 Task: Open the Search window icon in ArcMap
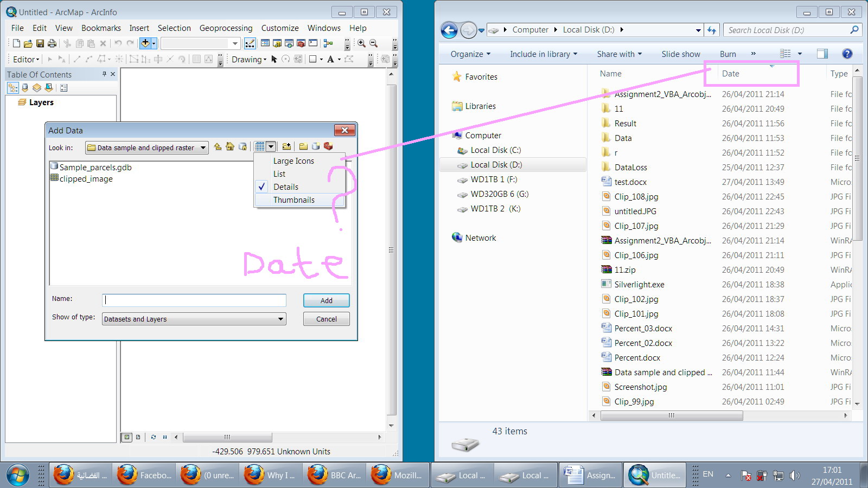coord(289,43)
